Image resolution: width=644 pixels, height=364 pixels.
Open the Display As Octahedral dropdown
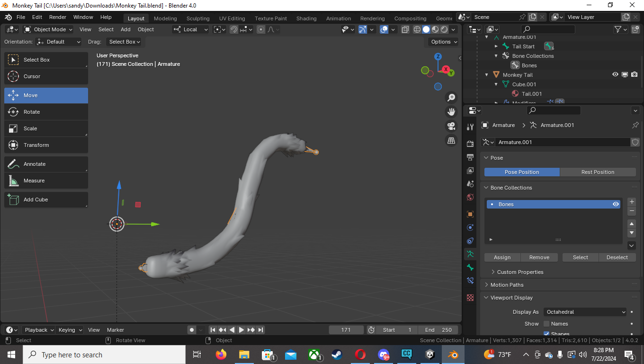(x=585, y=312)
